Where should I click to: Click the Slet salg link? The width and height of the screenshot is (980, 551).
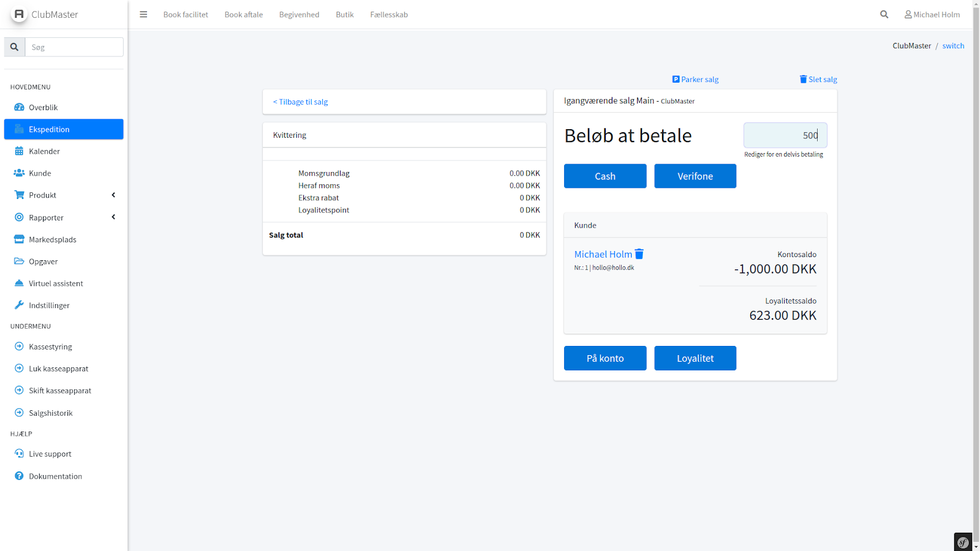(818, 80)
